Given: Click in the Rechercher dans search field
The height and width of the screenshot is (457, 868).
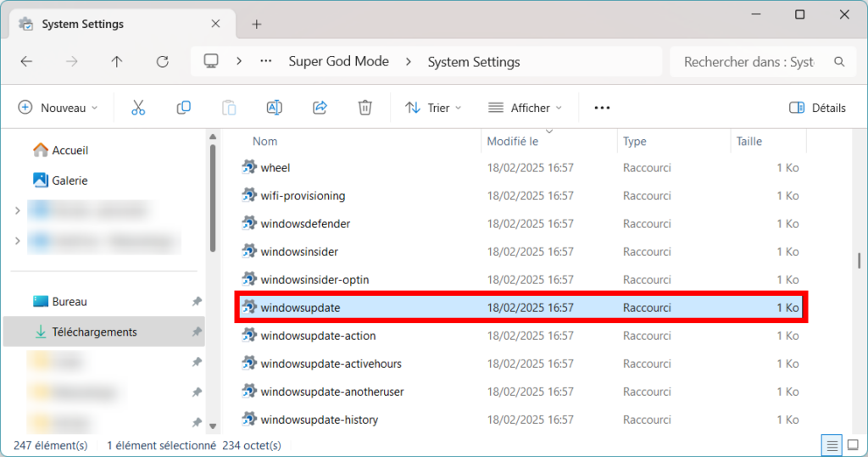Looking at the screenshot, I should point(748,62).
